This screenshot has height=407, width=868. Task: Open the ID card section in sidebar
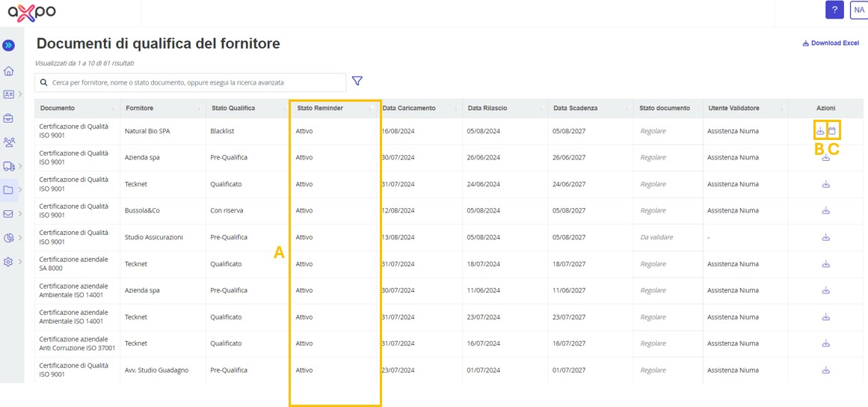pos(8,94)
